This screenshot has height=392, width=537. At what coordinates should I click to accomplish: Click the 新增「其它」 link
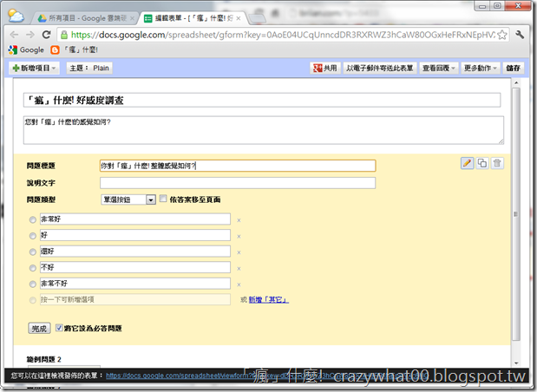pos(269,300)
